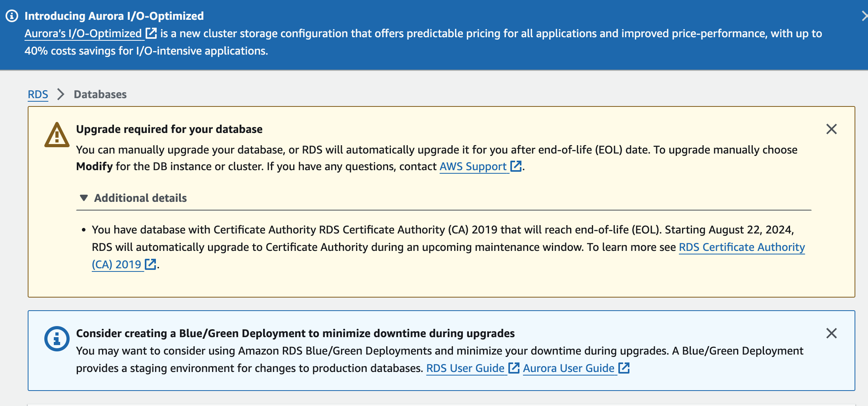This screenshot has height=406, width=868.
Task: Click the info icon in Aurora banner
Action: point(12,16)
